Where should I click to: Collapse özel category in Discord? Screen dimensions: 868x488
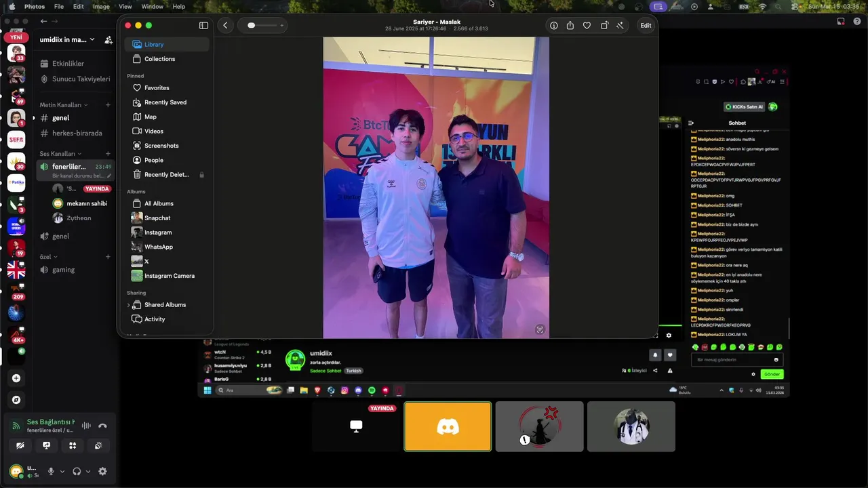(x=48, y=257)
